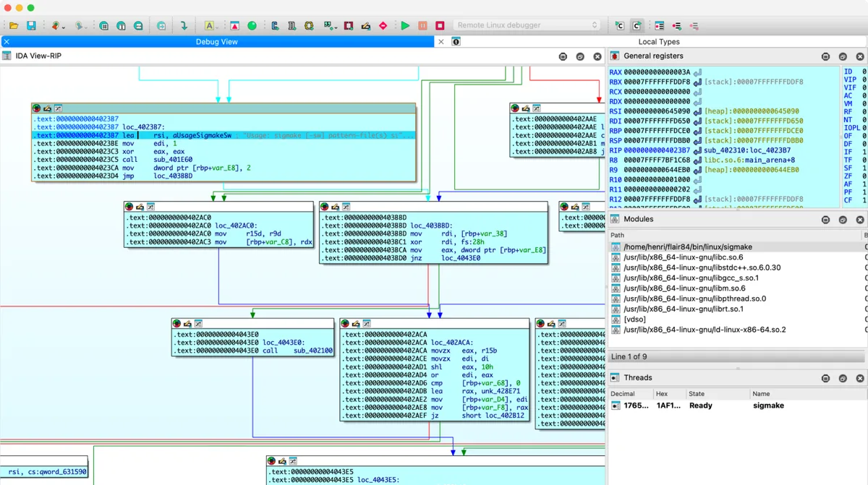The height and width of the screenshot is (485, 868).
Task: Click the highlighted second C toolbar icon
Action: pos(637,25)
